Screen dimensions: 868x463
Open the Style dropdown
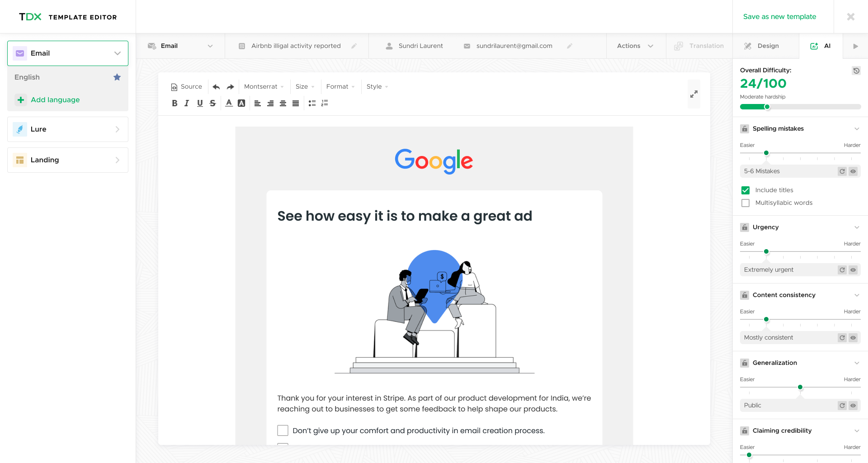(x=377, y=87)
